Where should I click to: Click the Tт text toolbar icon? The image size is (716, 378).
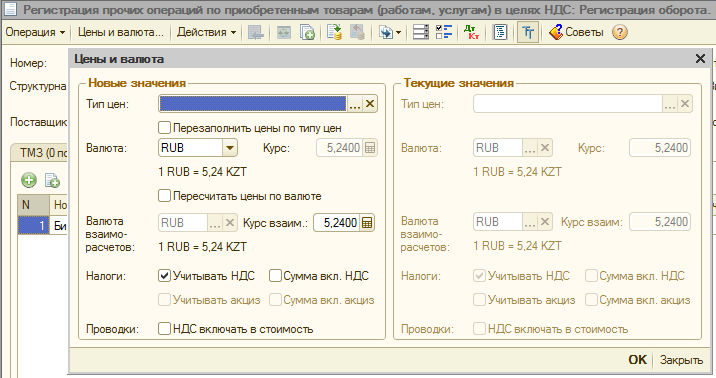528,32
